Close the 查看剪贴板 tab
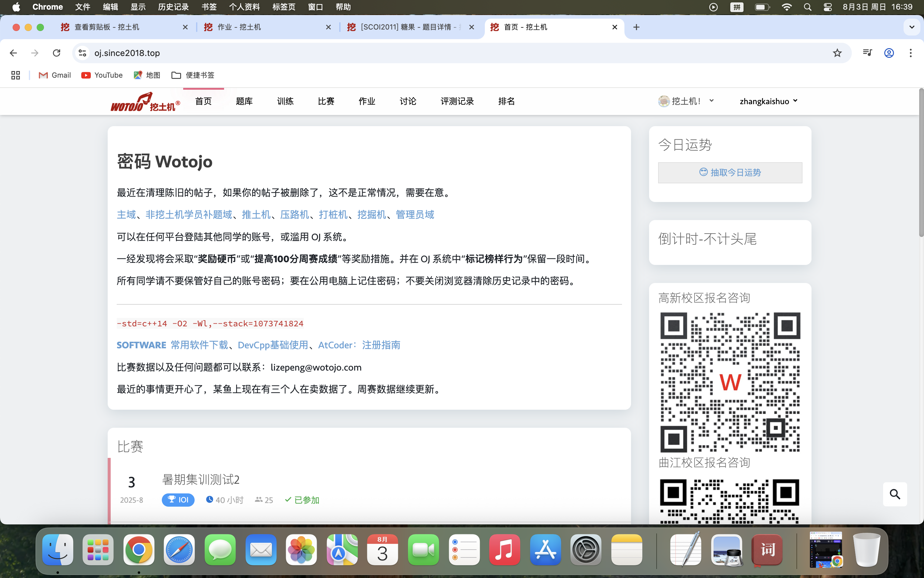The image size is (924, 578). coord(185,27)
